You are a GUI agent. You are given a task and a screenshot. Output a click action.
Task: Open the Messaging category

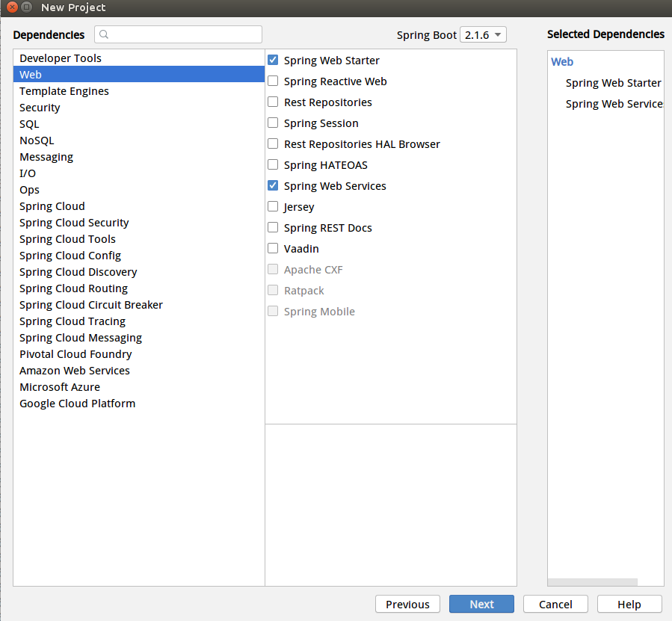pyautogui.click(x=139, y=157)
